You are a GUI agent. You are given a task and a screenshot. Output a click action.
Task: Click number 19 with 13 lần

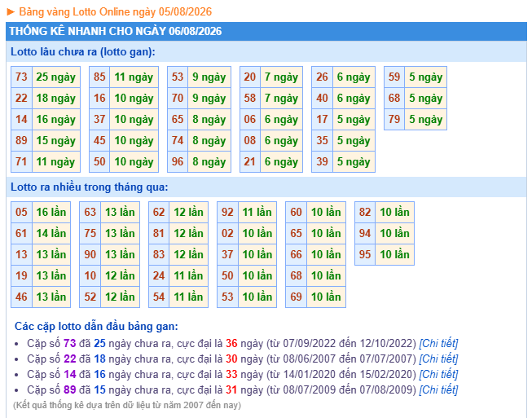[21, 275]
